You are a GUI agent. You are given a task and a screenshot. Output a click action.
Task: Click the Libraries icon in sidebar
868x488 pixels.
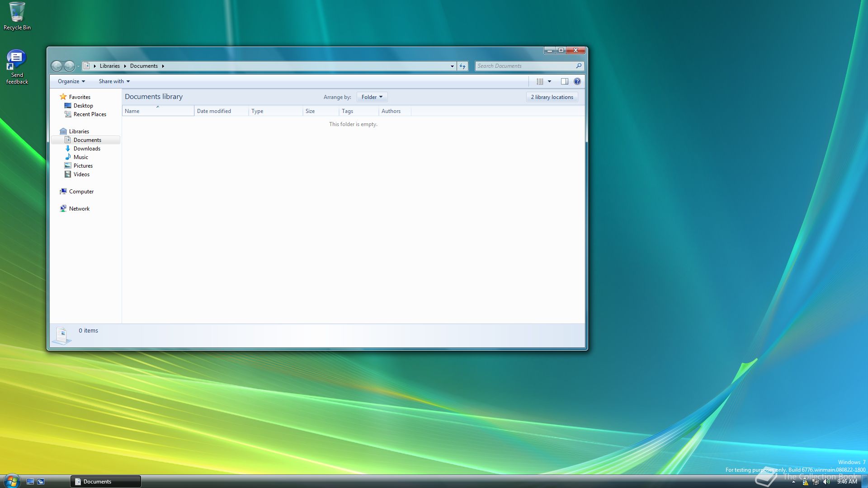click(63, 131)
